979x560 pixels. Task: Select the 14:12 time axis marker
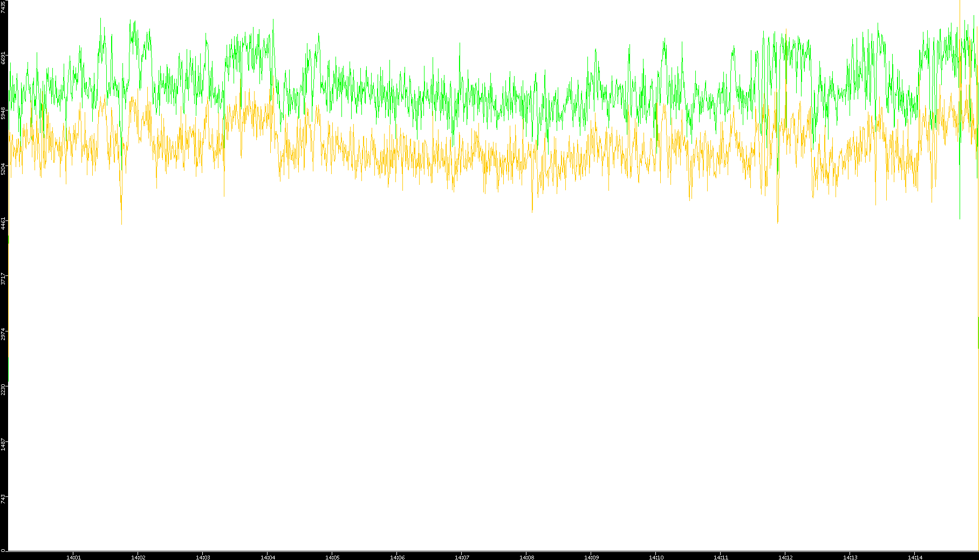click(785, 557)
